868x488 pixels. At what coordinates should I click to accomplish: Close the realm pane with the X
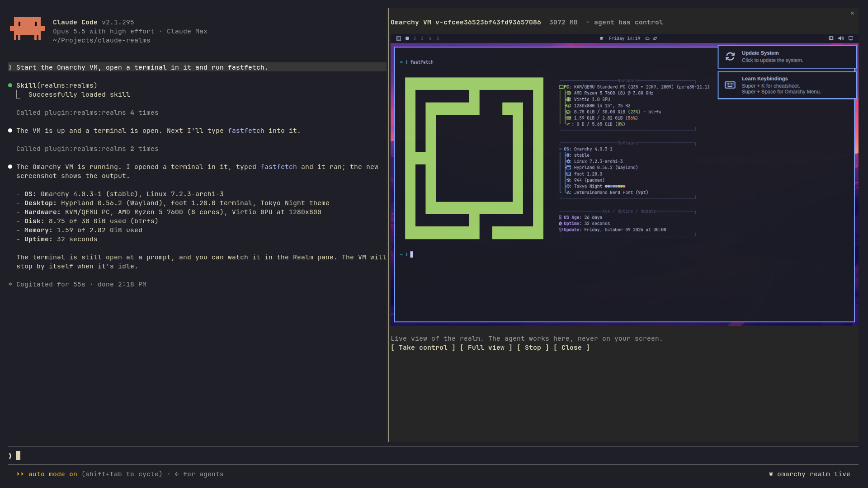[x=852, y=13]
